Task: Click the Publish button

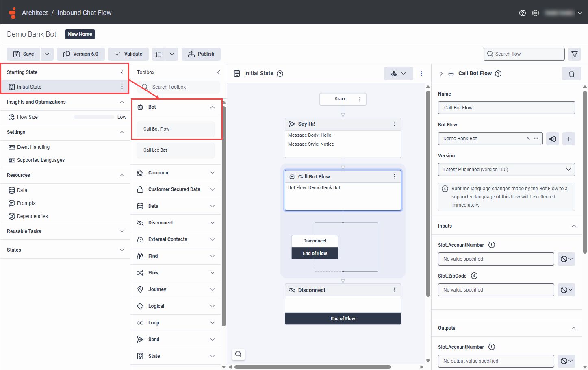Action: click(x=201, y=54)
